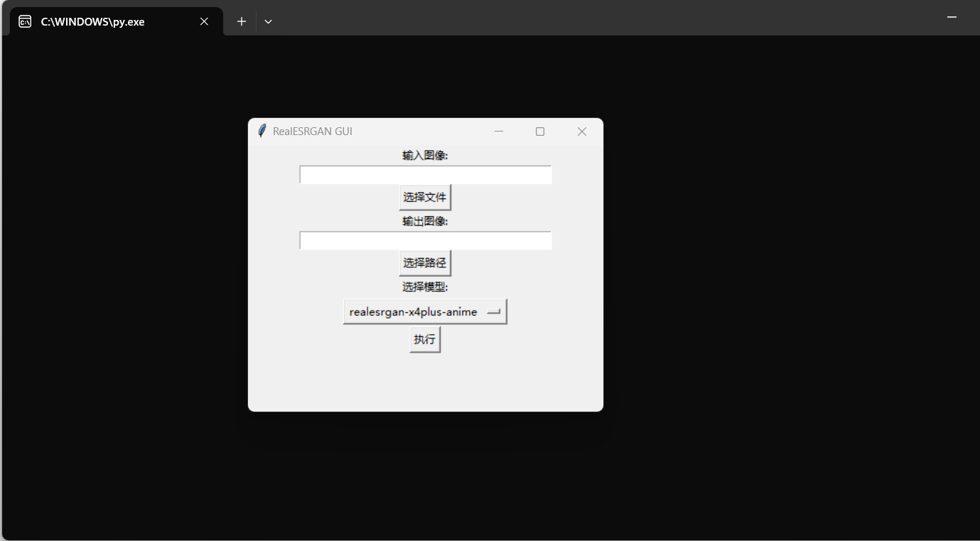The height and width of the screenshot is (541, 980).
Task: Close the py.exe terminal tab
Action: 204,21
